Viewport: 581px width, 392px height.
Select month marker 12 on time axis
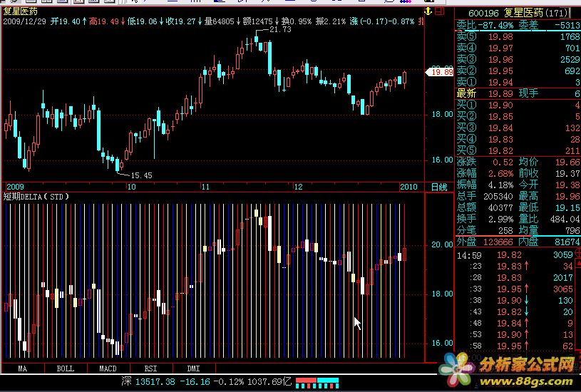(x=298, y=187)
